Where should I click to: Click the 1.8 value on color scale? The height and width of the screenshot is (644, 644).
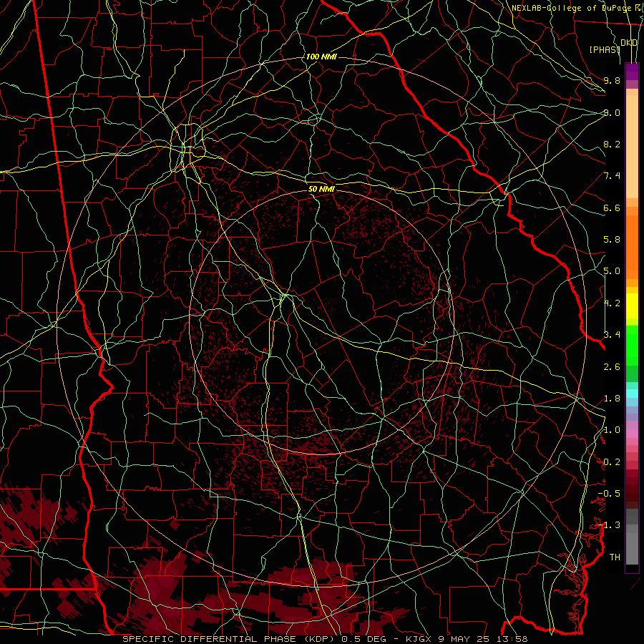(612, 399)
